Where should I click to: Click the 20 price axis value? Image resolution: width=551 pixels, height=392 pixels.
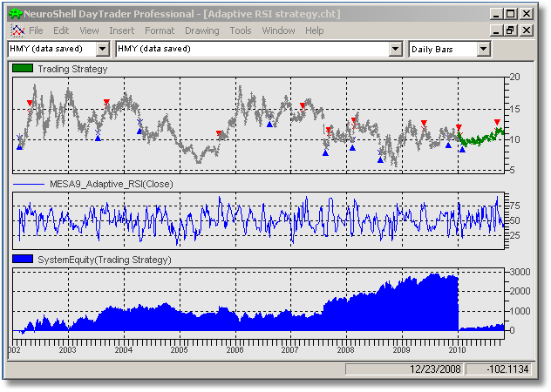point(514,77)
